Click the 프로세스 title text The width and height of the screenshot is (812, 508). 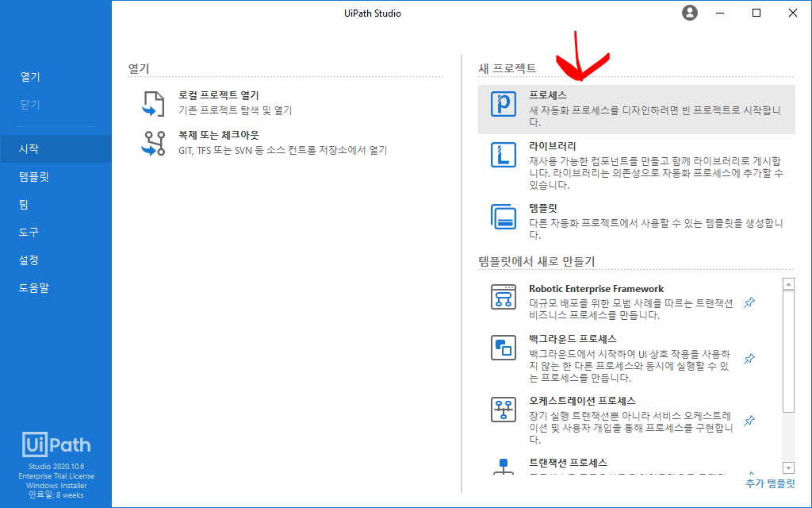(547, 95)
